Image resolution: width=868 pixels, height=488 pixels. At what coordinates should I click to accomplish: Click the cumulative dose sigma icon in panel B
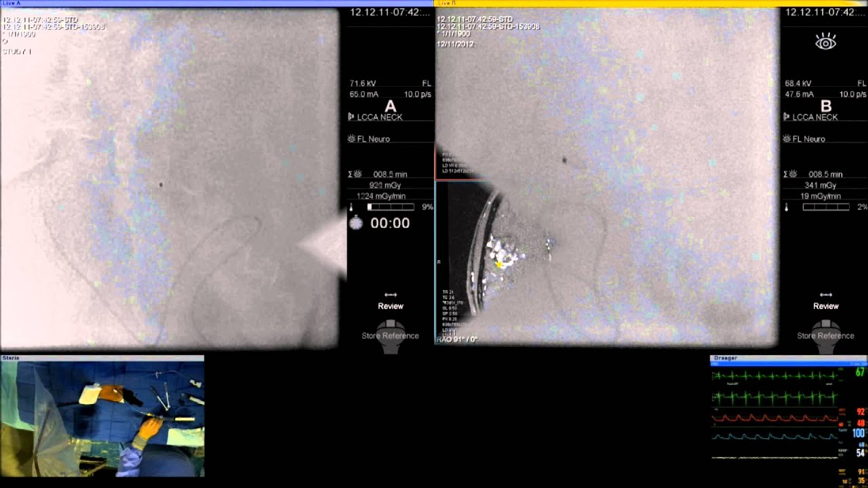pyautogui.click(x=789, y=174)
